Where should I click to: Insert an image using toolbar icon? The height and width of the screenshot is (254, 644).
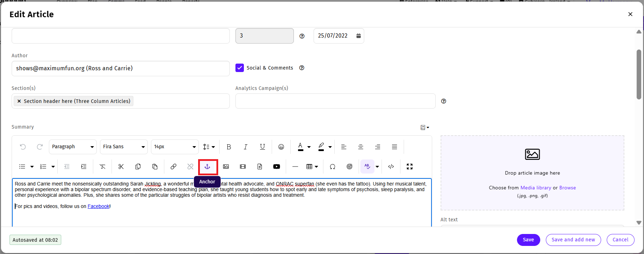tap(226, 167)
